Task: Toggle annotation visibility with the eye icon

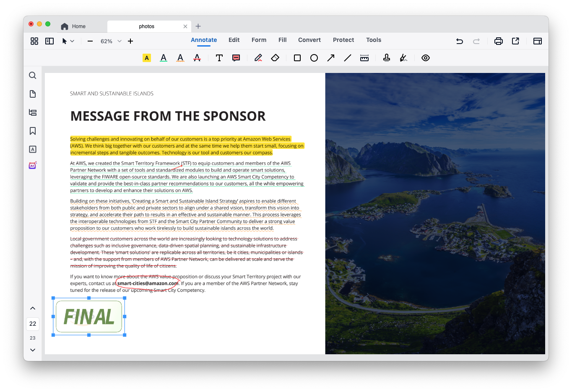Action: (x=425, y=57)
